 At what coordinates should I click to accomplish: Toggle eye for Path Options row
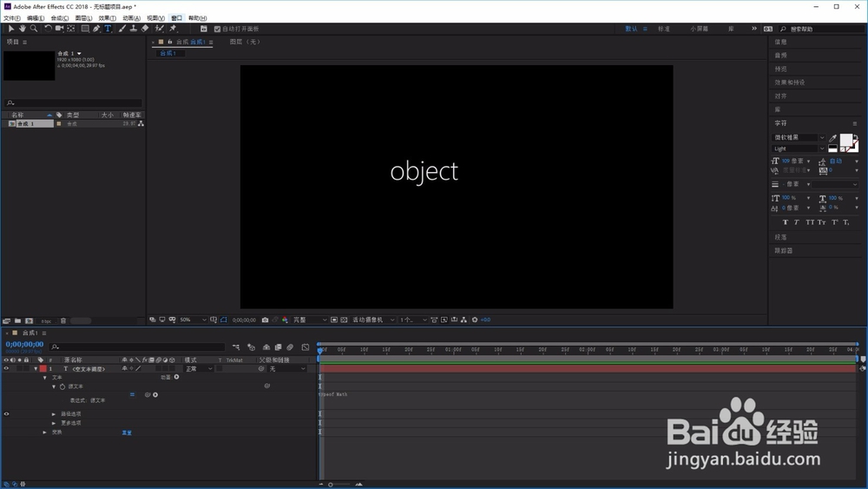pos(6,413)
